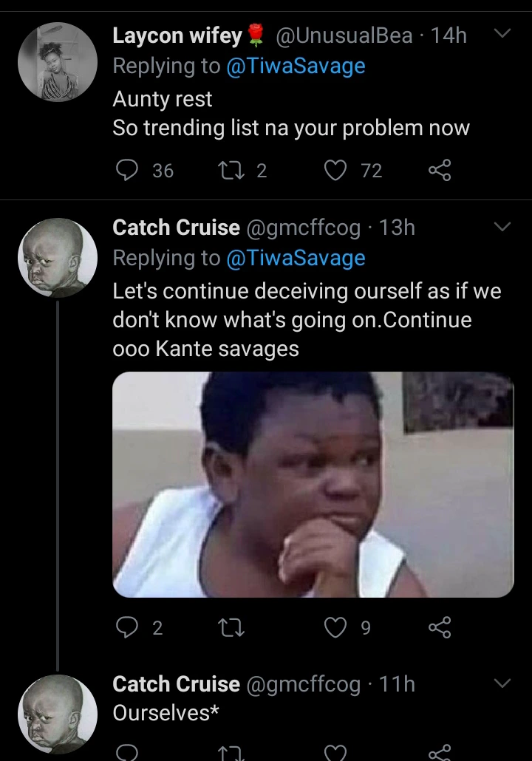Share the "Ourselves*" tweet
The height and width of the screenshot is (761, 532).
click(x=439, y=752)
